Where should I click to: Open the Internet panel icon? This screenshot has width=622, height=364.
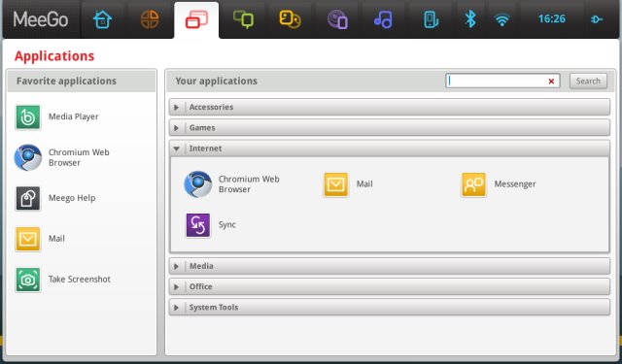pyautogui.click(x=337, y=19)
